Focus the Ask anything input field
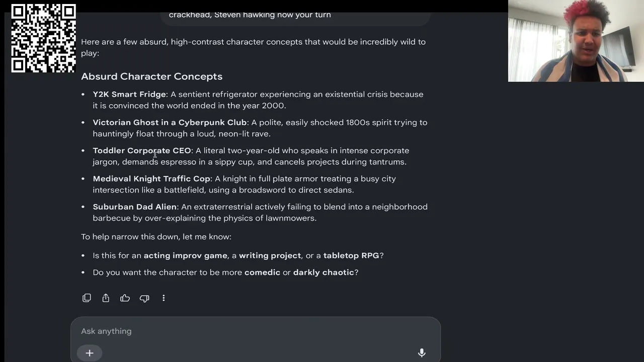Viewport: 644px width, 362px height. coord(256,331)
